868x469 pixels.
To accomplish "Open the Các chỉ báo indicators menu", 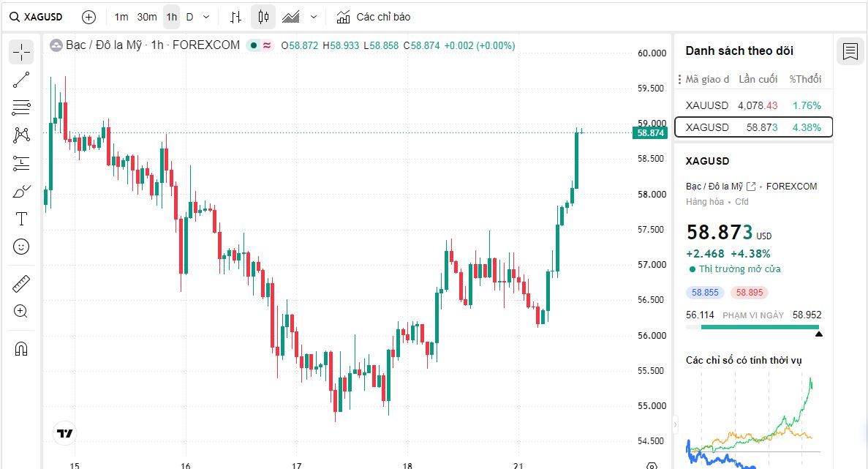I will [x=374, y=17].
